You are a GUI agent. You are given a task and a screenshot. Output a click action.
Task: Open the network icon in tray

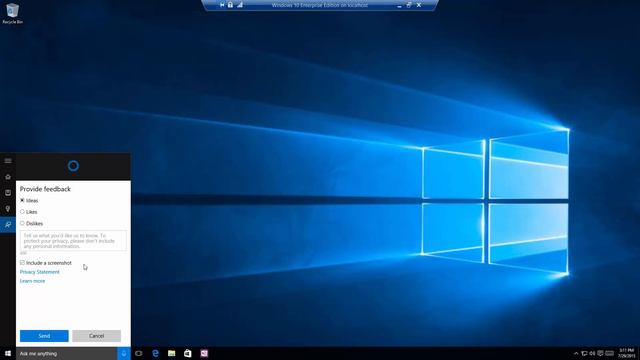(x=584, y=353)
